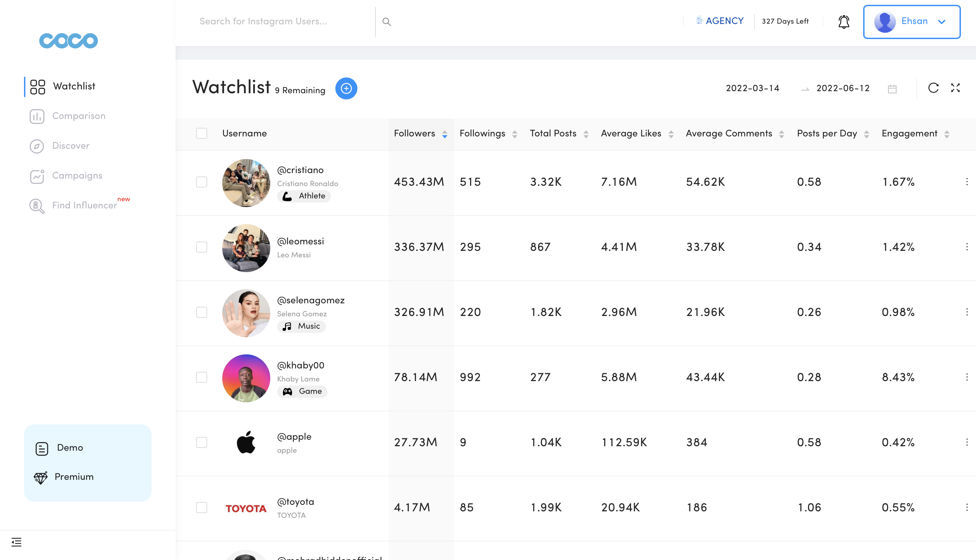The width and height of the screenshot is (976, 560).
Task: Go to Comparison in the sidebar
Action: click(79, 116)
